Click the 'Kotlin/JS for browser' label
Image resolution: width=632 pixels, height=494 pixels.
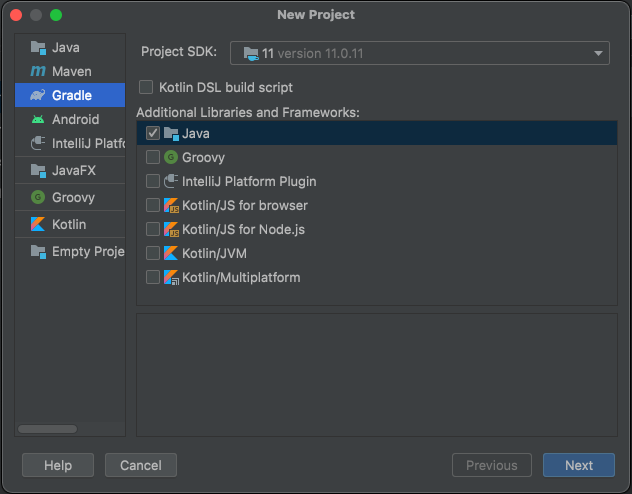click(245, 205)
